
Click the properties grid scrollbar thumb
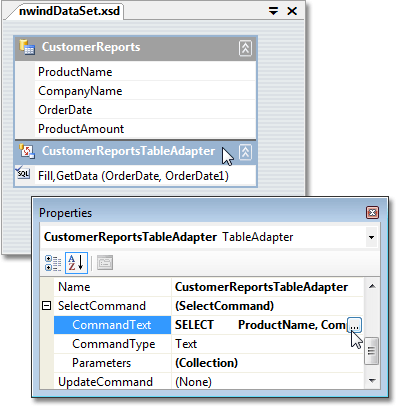(x=372, y=351)
